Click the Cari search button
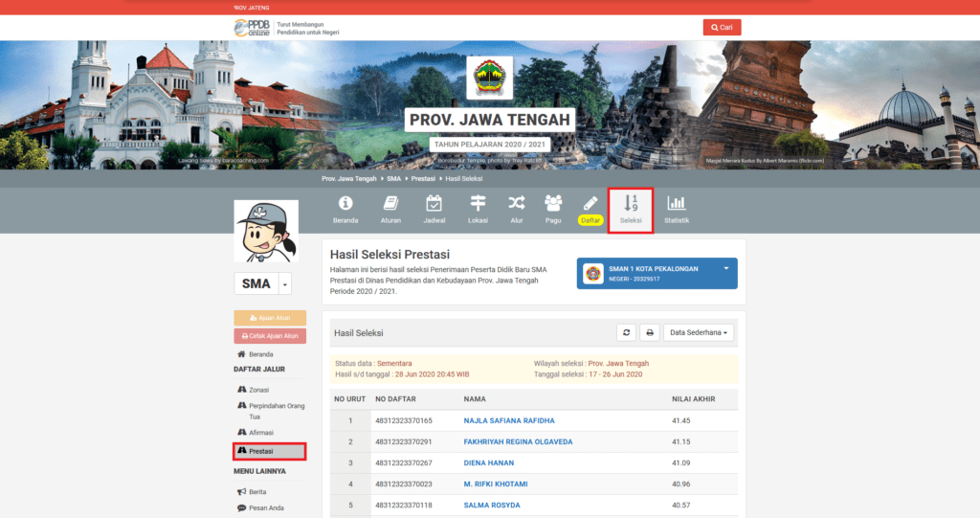Image resolution: width=980 pixels, height=518 pixels. pos(722,28)
